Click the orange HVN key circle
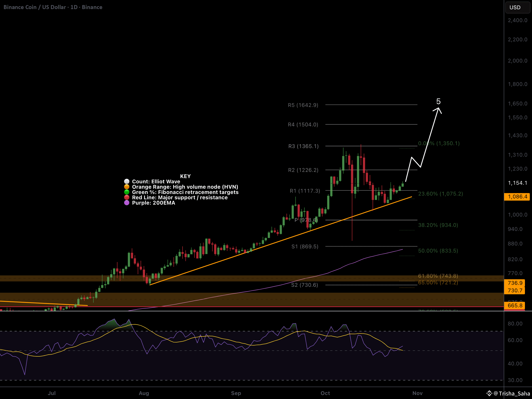This screenshot has width=532, height=399. pyautogui.click(x=127, y=187)
